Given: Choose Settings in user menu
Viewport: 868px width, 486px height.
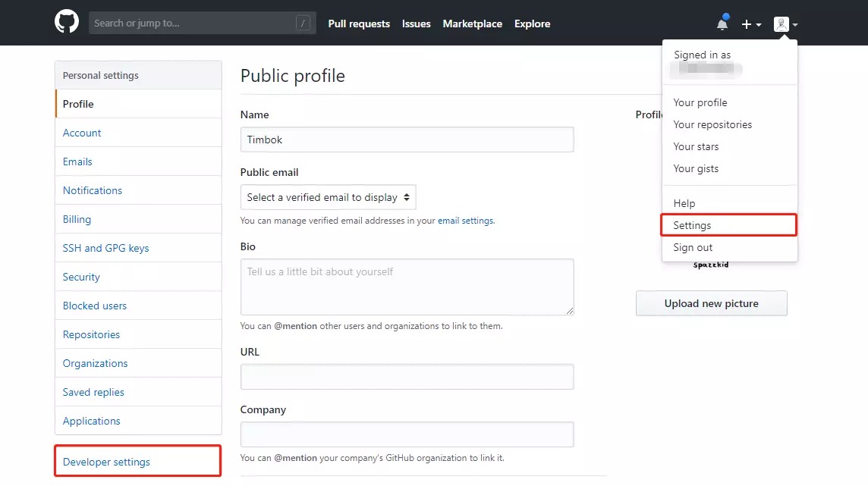Looking at the screenshot, I should click(x=729, y=225).
